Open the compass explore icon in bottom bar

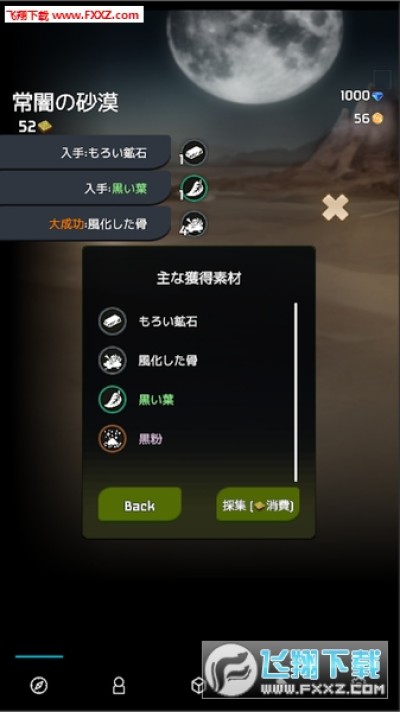tap(39, 685)
